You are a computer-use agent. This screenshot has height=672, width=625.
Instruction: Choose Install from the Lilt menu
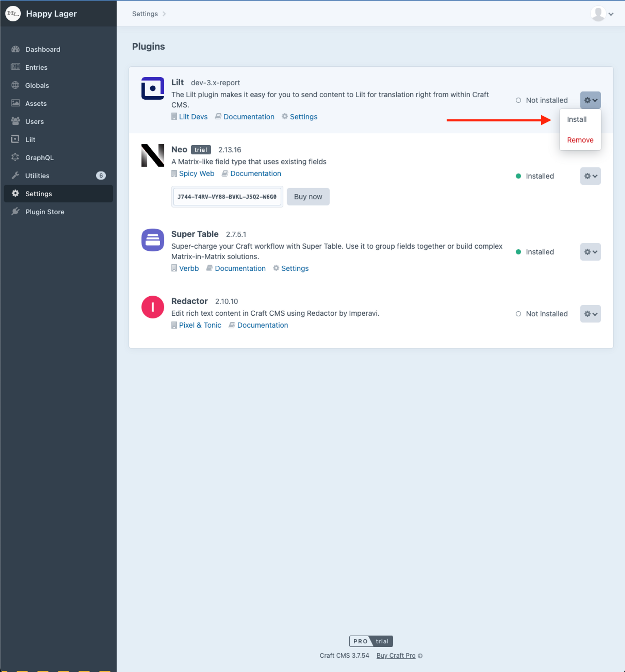tap(576, 119)
